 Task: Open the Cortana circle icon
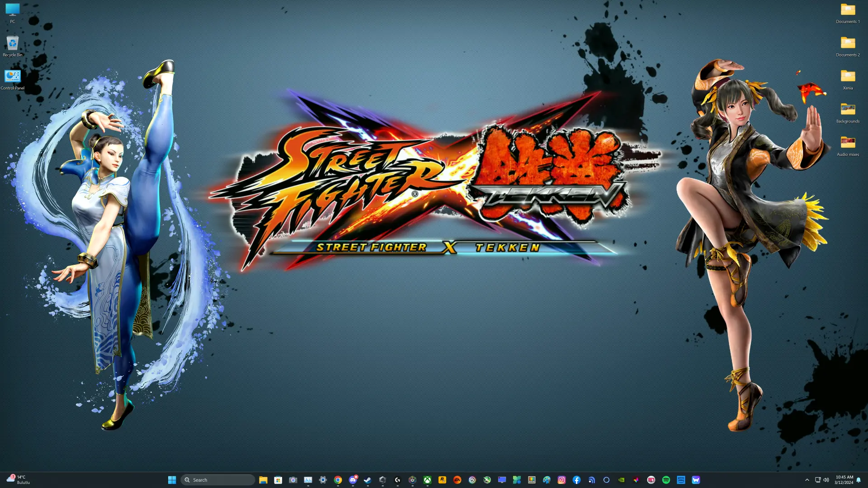click(606, 480)
